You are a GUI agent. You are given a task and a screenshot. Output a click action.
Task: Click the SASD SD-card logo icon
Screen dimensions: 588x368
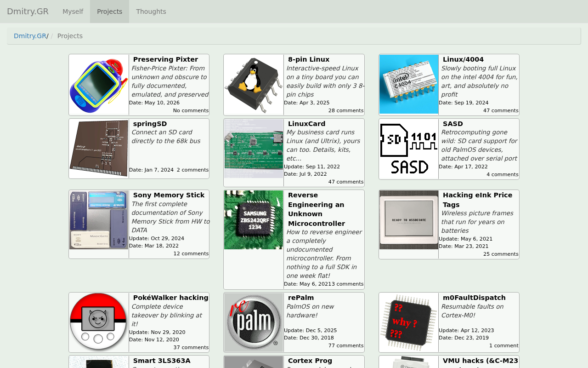coord(409,149)
